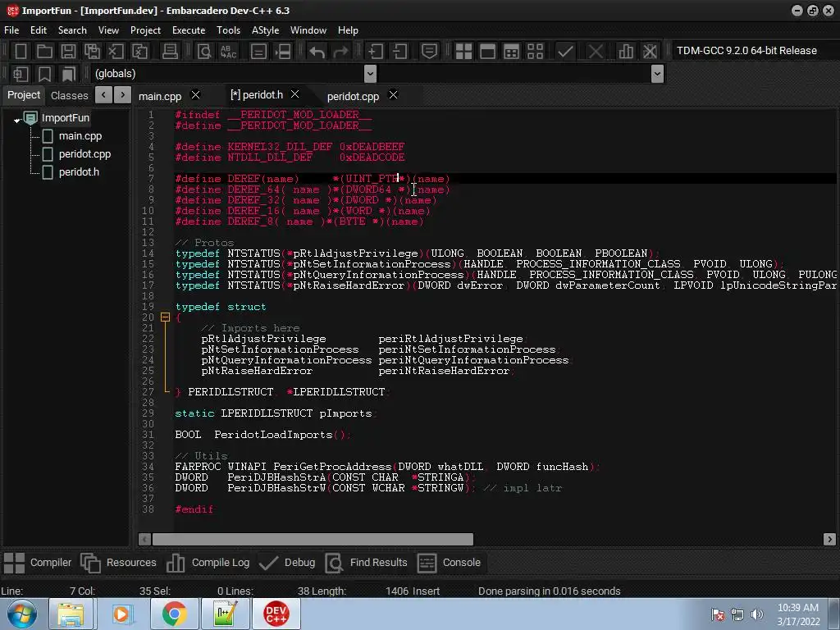
Task: Click the left tab scroll arrow
Action: 103,95
